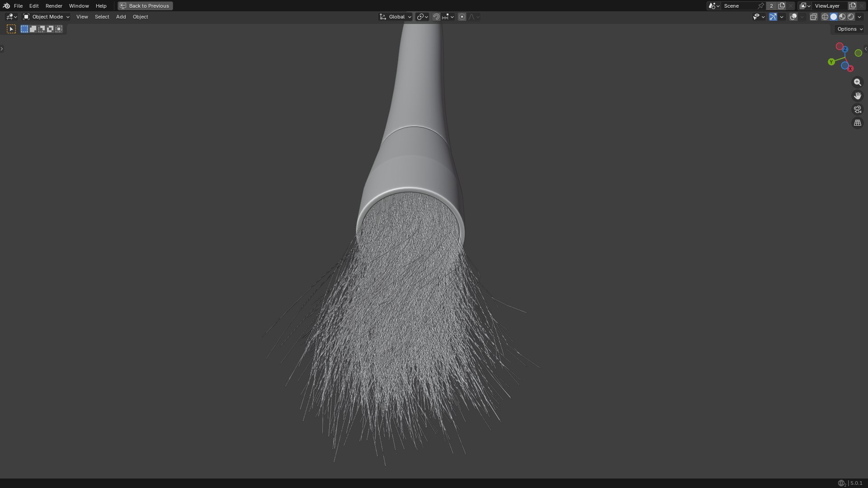
Task: Open the Edit menu
Action: point(34,6)
